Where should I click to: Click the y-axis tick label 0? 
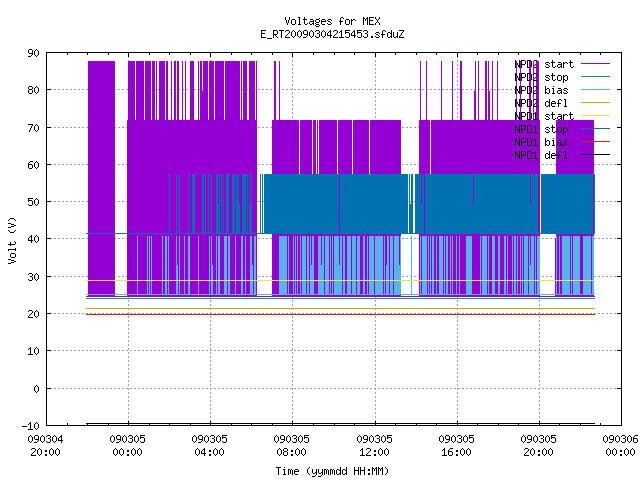37,389
